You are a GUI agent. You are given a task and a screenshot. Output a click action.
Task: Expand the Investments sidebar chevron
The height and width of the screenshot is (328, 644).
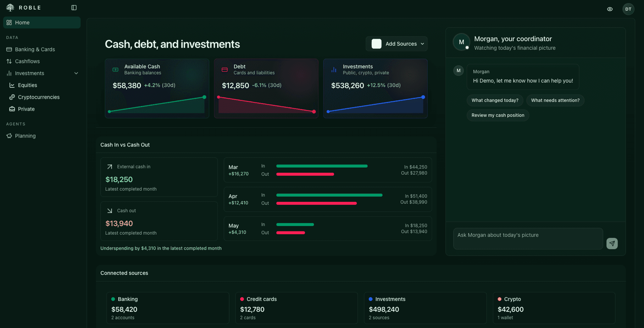(x=76, y=73)
